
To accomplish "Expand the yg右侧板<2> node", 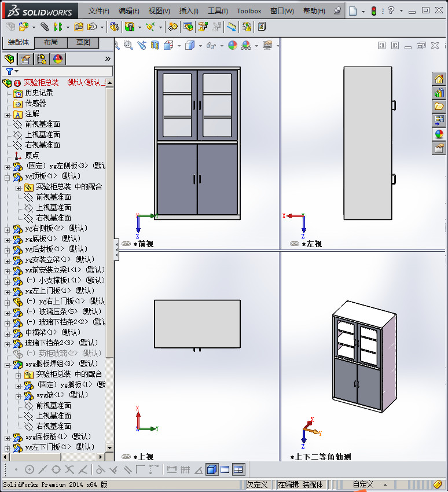I will (x=7, y=230).
